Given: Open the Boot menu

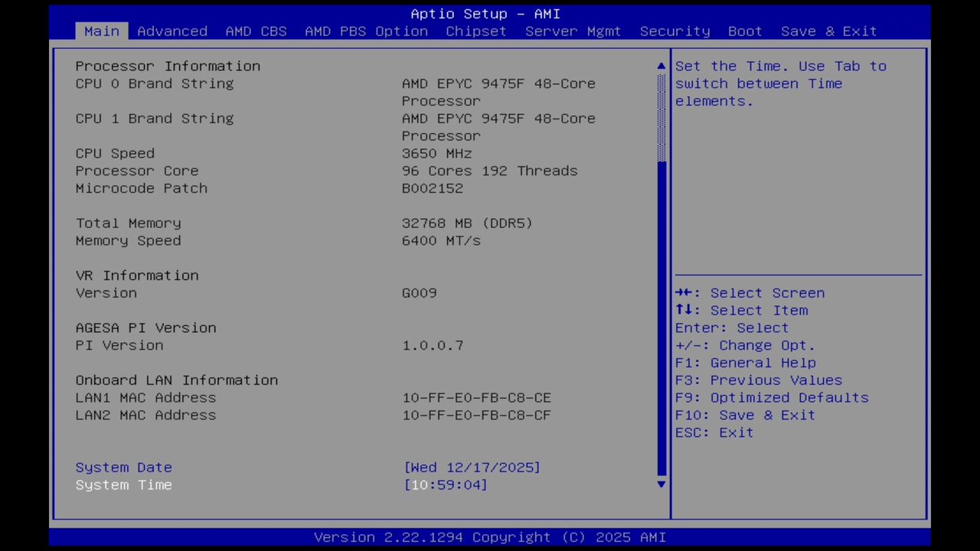Looking at the screenshot, I should pyautogui.click(x=744, y=31).
